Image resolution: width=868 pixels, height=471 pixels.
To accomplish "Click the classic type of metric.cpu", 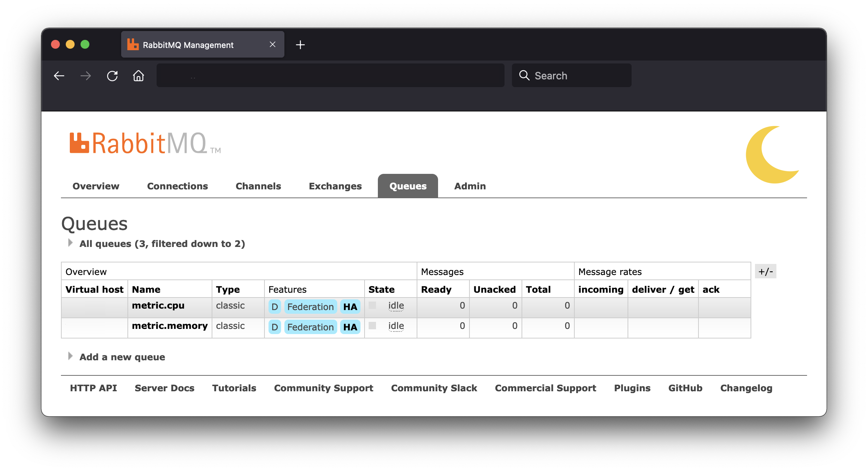I will pos(230,306).
